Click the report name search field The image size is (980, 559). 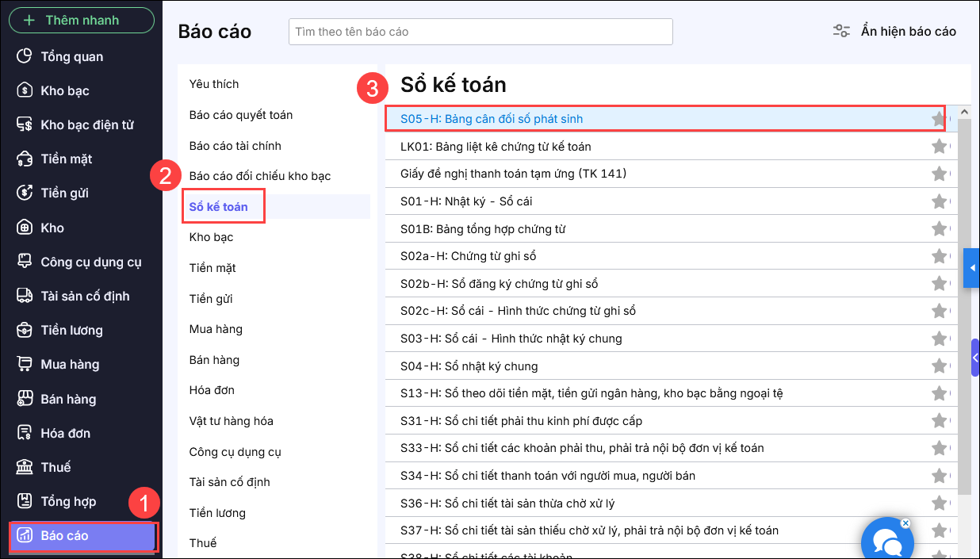pyautogui.click(x=480, y=32)
